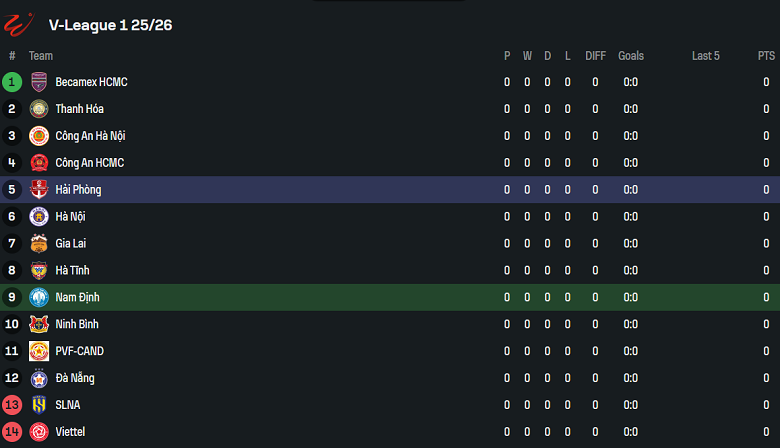780x448 pixels.
Task: Click the Công An Hà Nội crest
Action: pyautogui.click(x=39, y=136)
